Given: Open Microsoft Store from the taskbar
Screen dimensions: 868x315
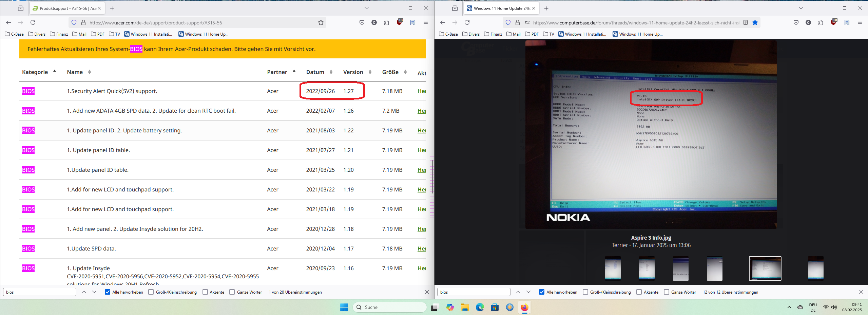Looking at the screenshot, I should (495, 307).
